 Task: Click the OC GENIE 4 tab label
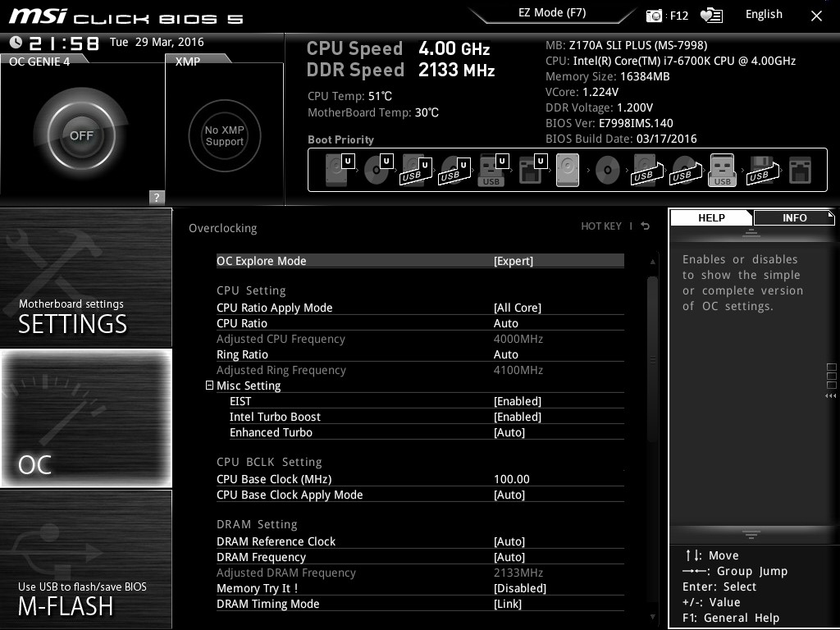(39, 61)
